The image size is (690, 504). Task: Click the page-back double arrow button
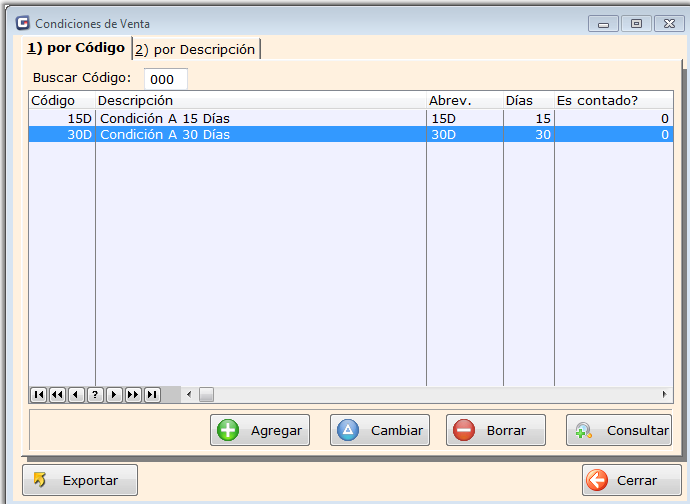[x=57, y=395]
